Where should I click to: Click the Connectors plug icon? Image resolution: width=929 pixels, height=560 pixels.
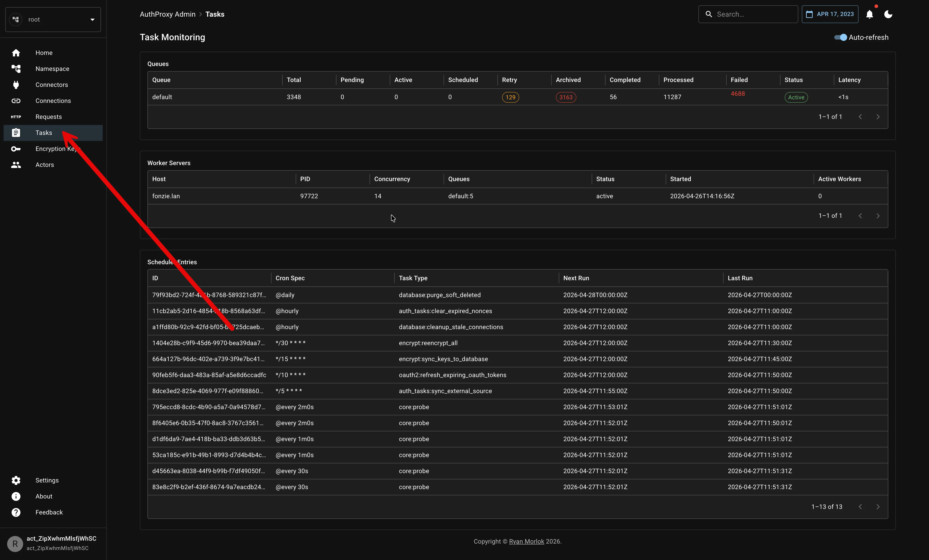(16, 85)
